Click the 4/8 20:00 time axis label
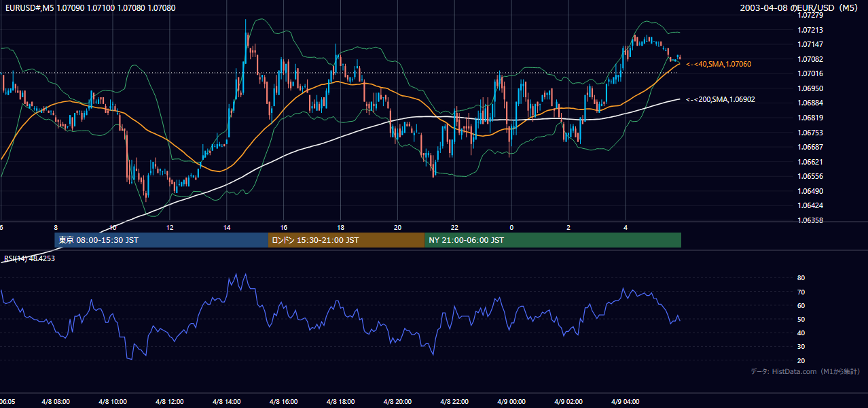868x408 pixels. point(397,402)
